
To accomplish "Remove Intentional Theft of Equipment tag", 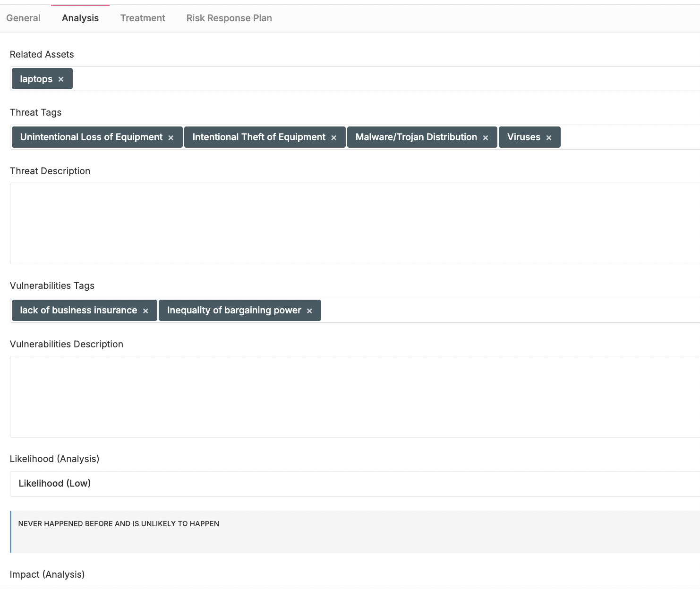I will [x=334, y=138].
